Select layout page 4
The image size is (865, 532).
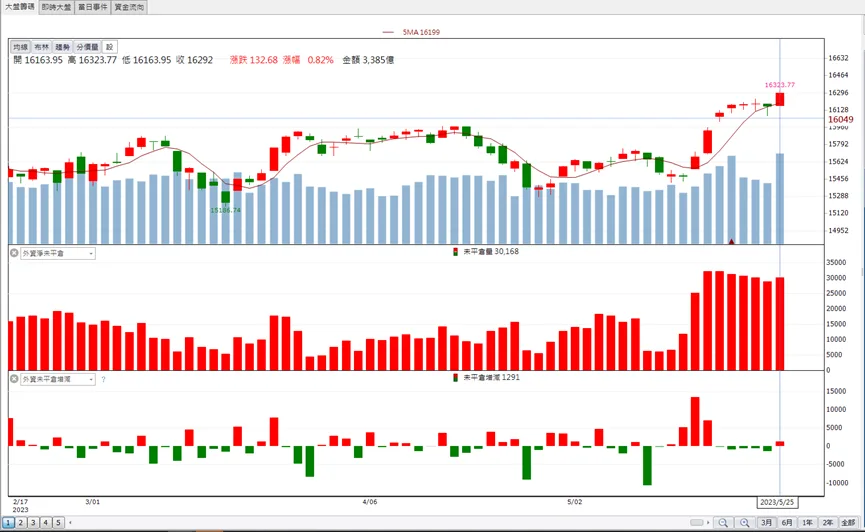46,522
